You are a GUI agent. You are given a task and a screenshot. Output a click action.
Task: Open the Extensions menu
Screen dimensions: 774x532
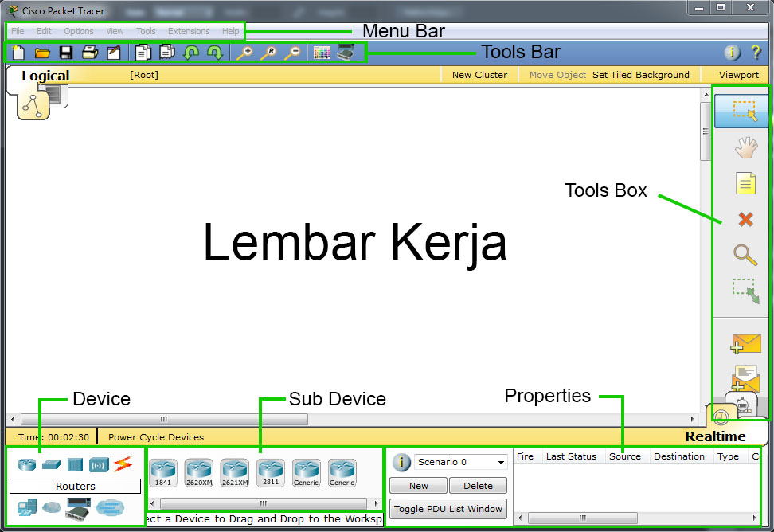point(189,31)
